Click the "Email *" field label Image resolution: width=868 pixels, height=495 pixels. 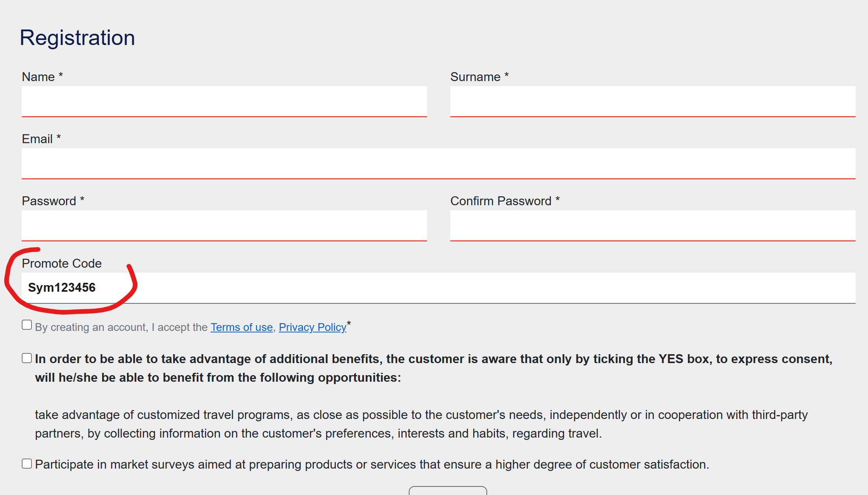point(41,139)
